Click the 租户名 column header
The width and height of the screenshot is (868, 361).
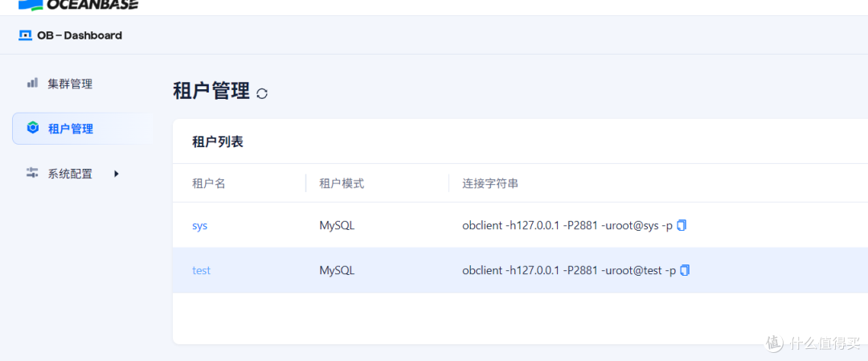click(209, 183)
